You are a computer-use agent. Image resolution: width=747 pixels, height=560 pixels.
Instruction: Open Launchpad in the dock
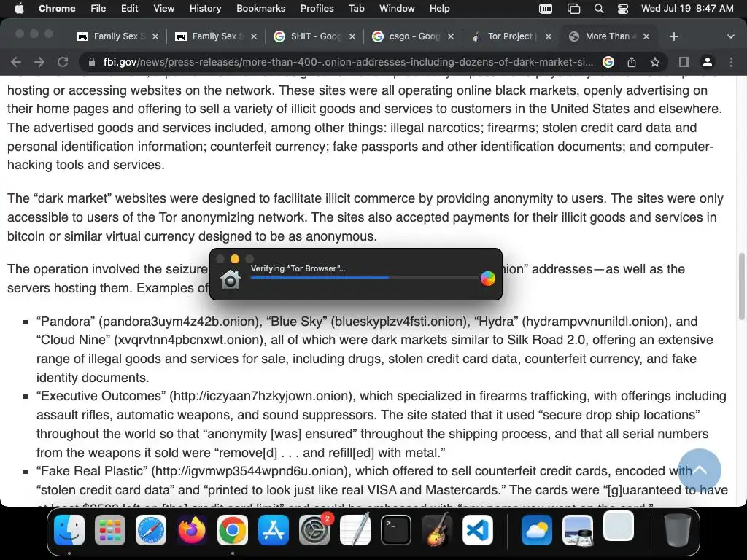(110, 530)
